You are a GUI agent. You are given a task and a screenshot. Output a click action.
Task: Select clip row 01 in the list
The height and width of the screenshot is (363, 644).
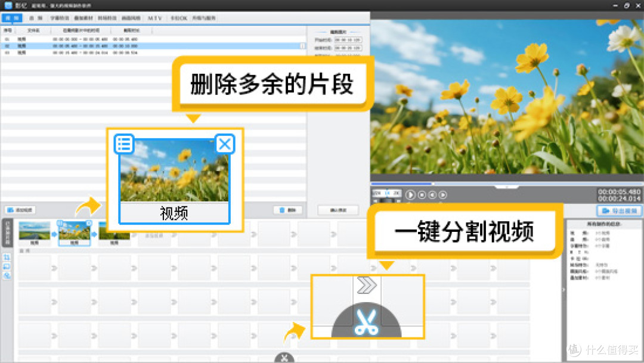(x=153, y=39)
